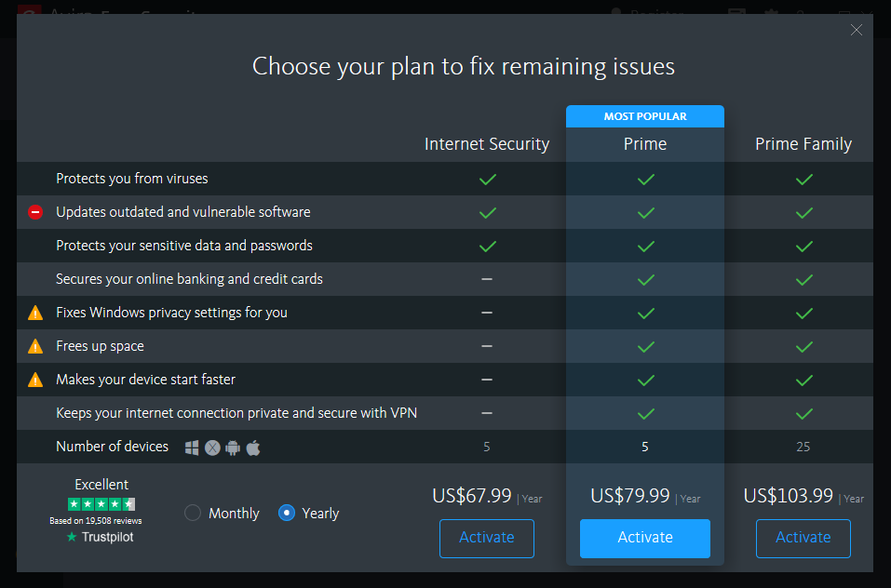Screen dimensions: 891x588
Task: Activate the Prime Family plan
Action: [803, 538]
